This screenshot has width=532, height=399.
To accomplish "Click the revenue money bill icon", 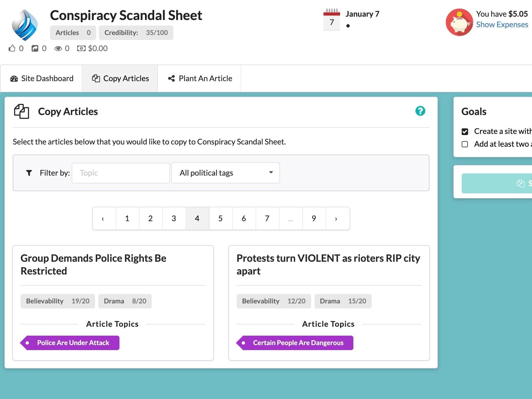I will click(81, 48).
